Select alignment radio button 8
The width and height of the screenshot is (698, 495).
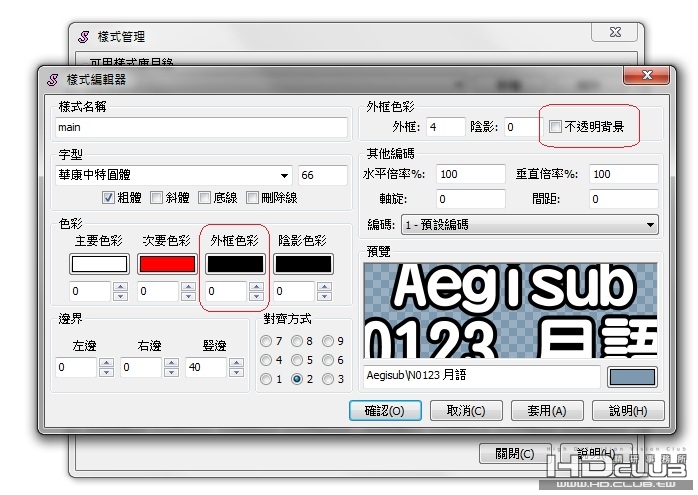click(297, 341)
